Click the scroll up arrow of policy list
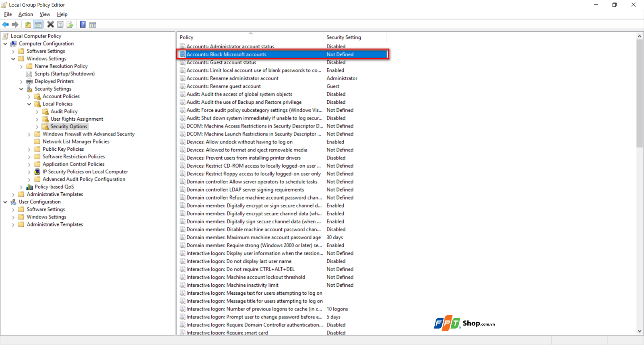Screen dimensions: 644x345 (x=640, y=36)
